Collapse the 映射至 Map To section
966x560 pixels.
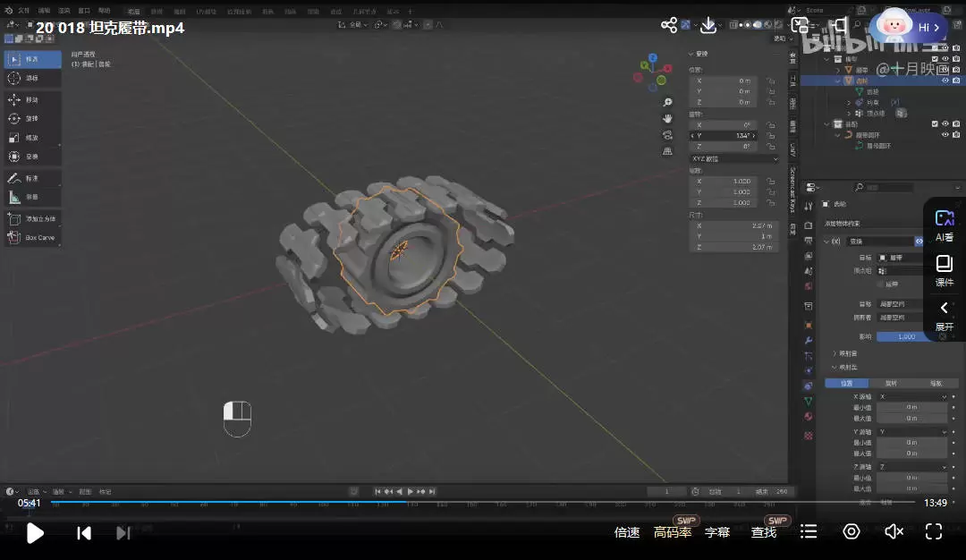[x=844, y=367]
